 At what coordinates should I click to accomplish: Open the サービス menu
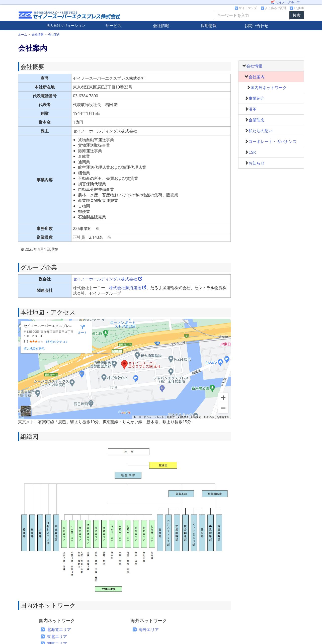(x=113, y=26)
